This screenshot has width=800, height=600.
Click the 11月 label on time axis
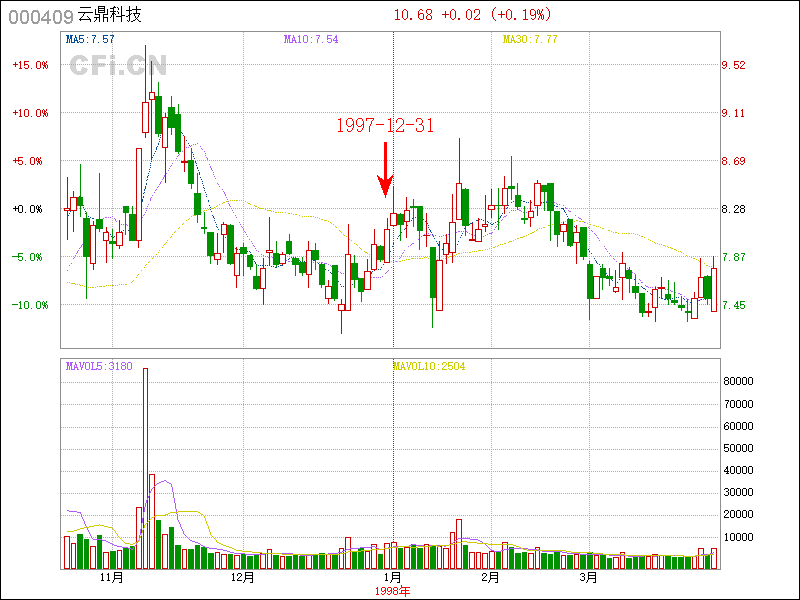112,578
